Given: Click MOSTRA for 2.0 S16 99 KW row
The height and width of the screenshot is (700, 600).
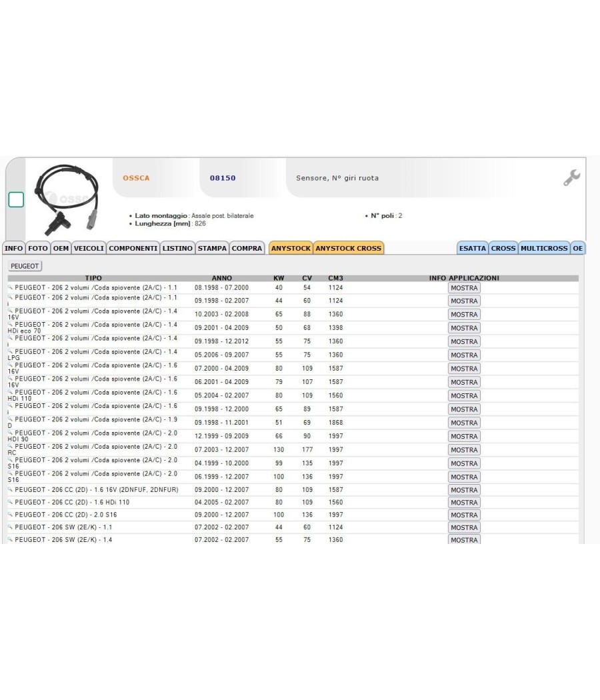Looking at the screenshot, I should (x=464, y=463).
